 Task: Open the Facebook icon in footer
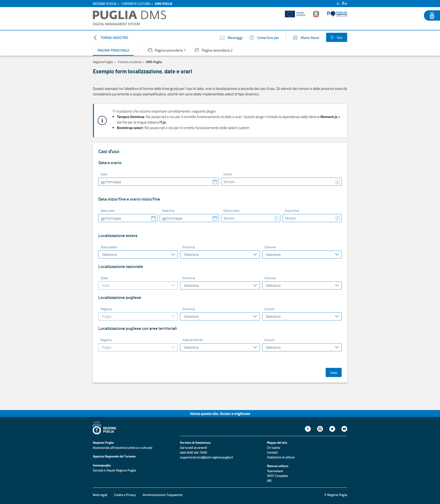click(308, 429)
